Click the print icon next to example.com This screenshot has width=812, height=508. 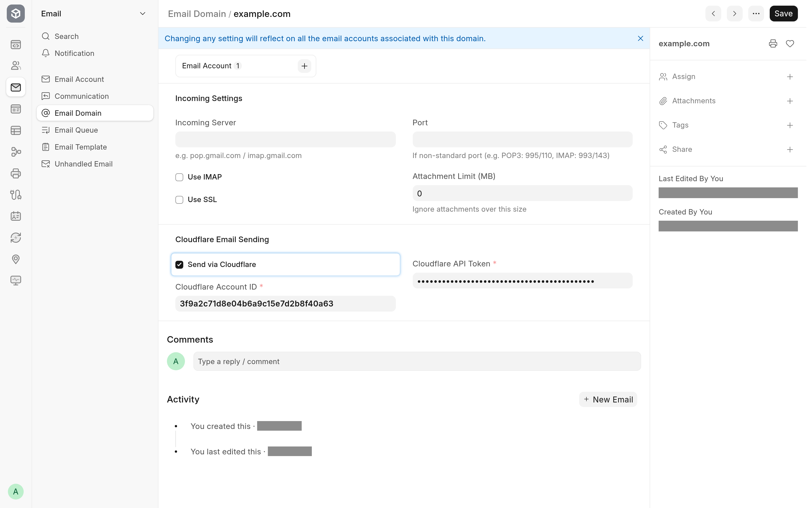point(773,44)
